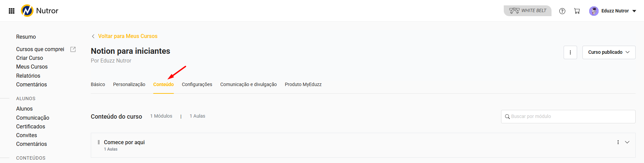Screen dimensions: 644x163
Task: Click the White Belt badge
Action: point(527,11)
